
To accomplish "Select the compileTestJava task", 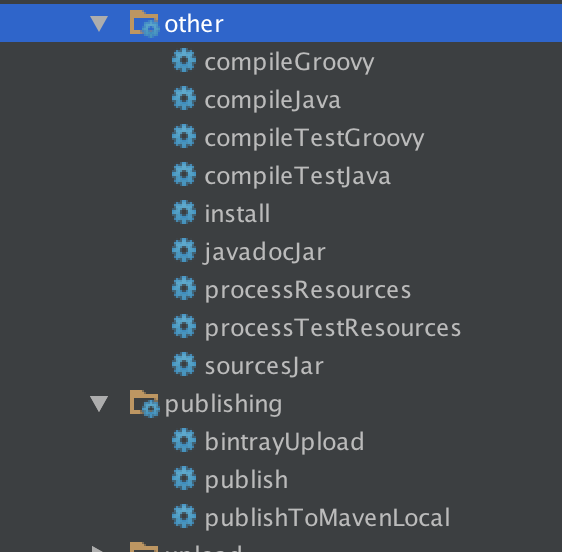I will coord(297,176).
